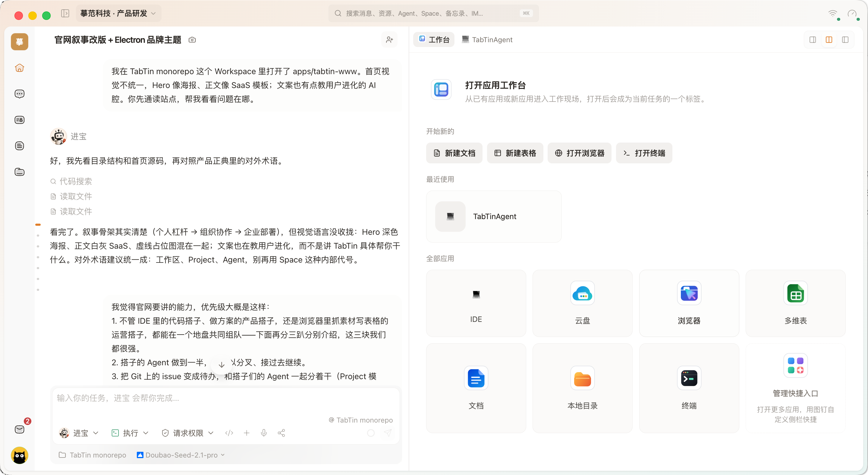868x475 pixels.
Task: Open the 云盘 app
Action: click(582, 303)
